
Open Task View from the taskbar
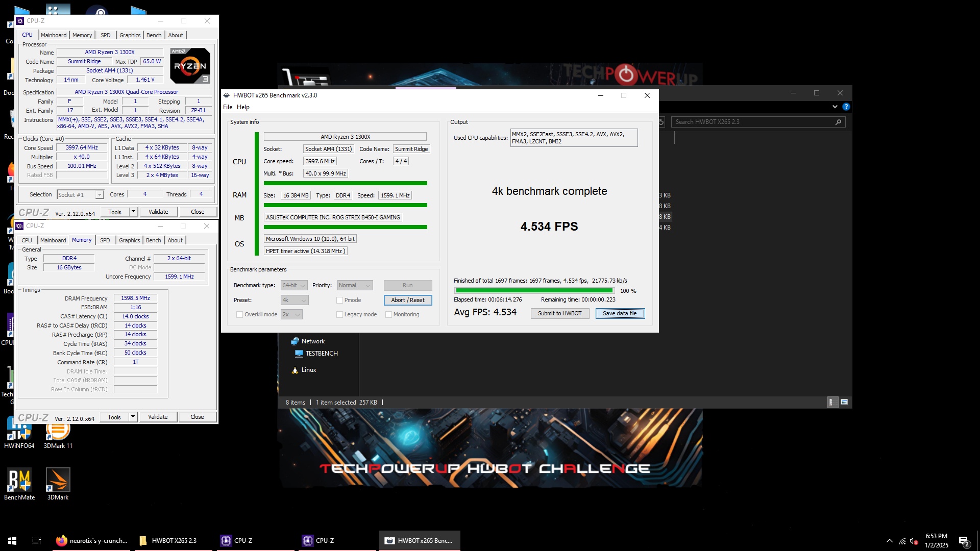coord(37,541)
